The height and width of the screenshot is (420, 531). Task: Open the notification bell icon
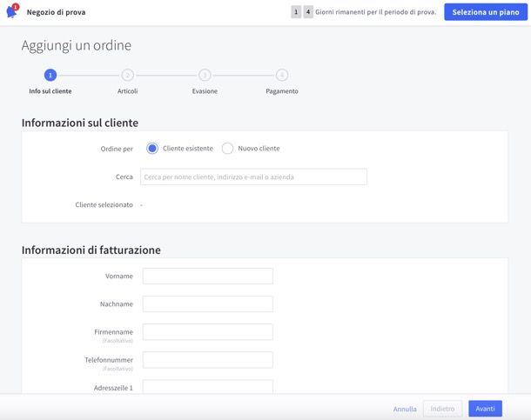coord(12,11)
